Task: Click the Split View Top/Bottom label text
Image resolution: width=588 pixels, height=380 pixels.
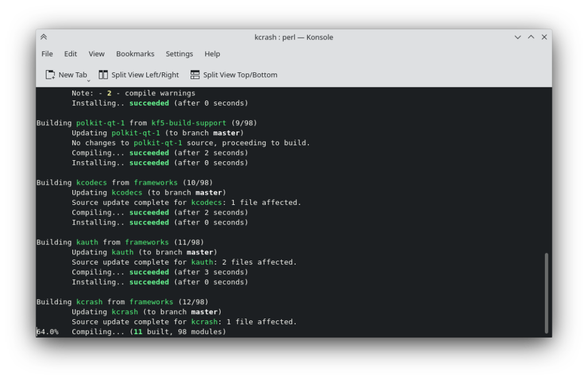Action: click(x=239, y=75)
